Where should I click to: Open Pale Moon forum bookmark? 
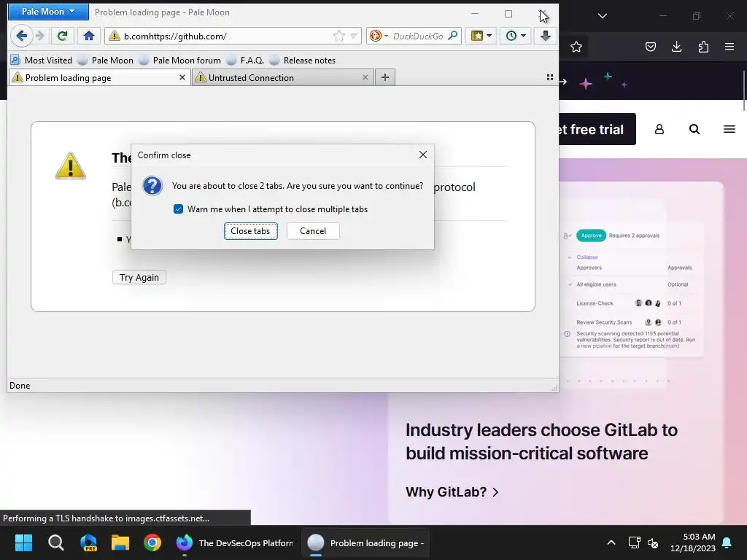(180, 60)
